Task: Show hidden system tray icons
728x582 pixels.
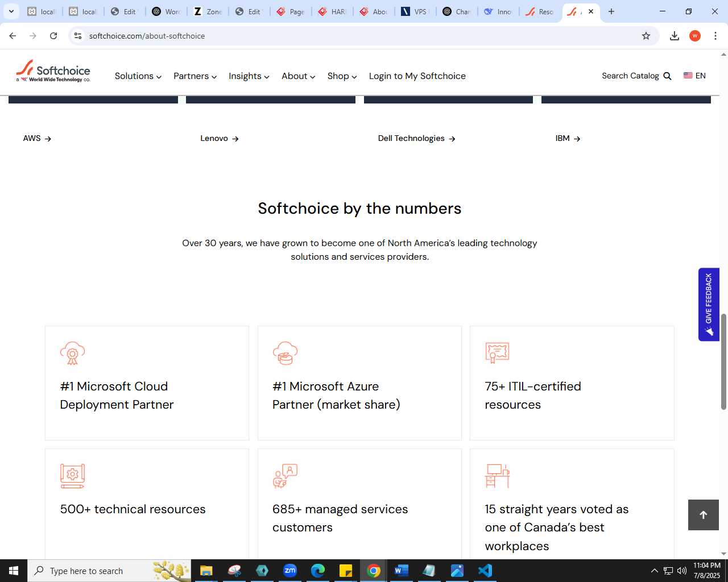Action: point(654,571)
